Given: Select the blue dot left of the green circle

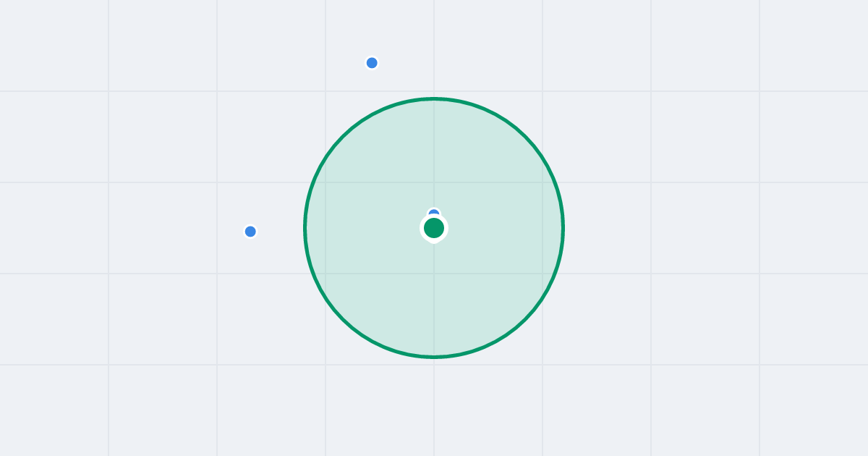Looking at the screenshot, I should pyautogui.click(x=250, y=232).
